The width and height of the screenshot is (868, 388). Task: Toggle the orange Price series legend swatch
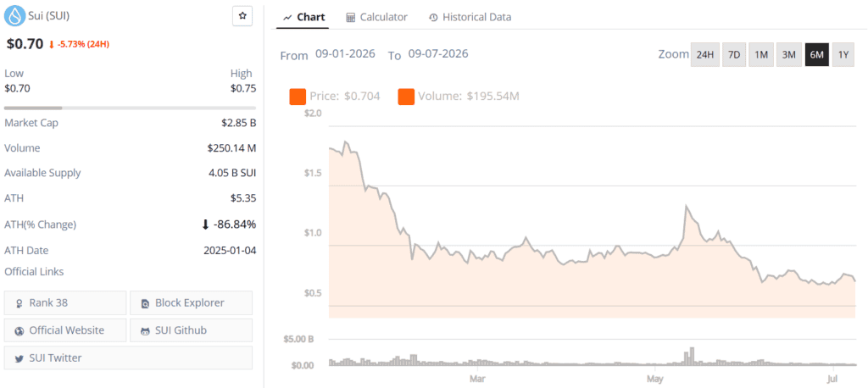pos(298,97)
